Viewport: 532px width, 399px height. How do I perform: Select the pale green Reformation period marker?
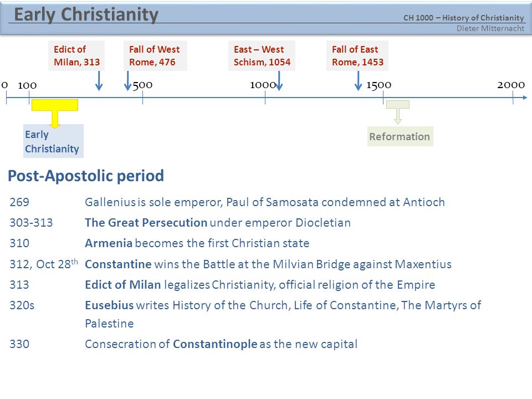click(398, 112)
